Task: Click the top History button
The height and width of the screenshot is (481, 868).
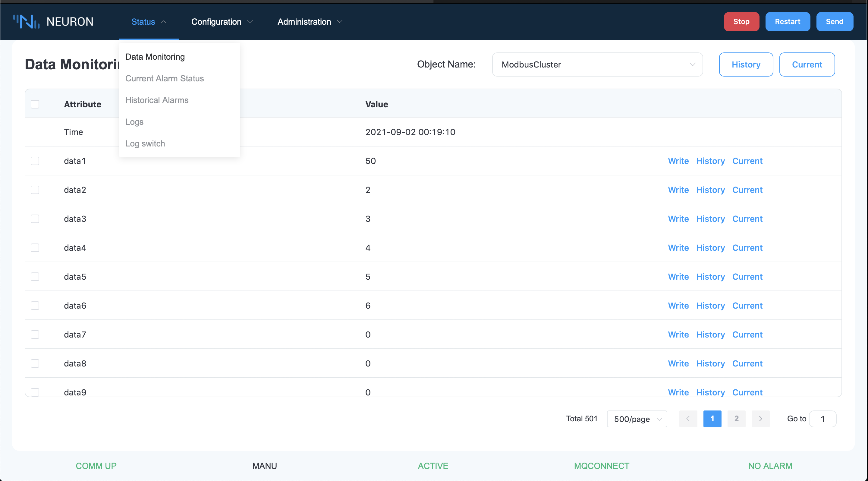Action: click(x=746, y=65)
